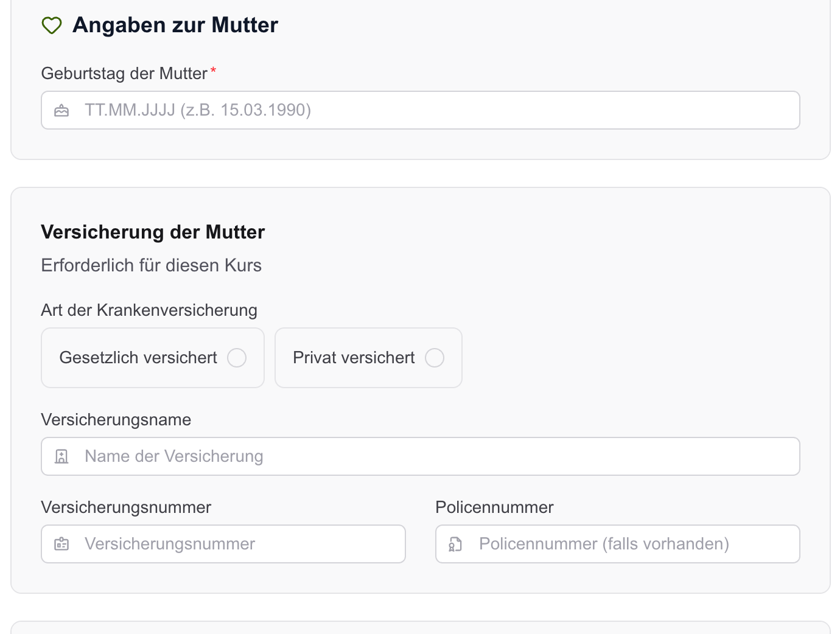Image resolution: width=840 pixels, height=634 pixels.
Task: Click the Geburtstag der Mutter date field
Action: (420, 110)
